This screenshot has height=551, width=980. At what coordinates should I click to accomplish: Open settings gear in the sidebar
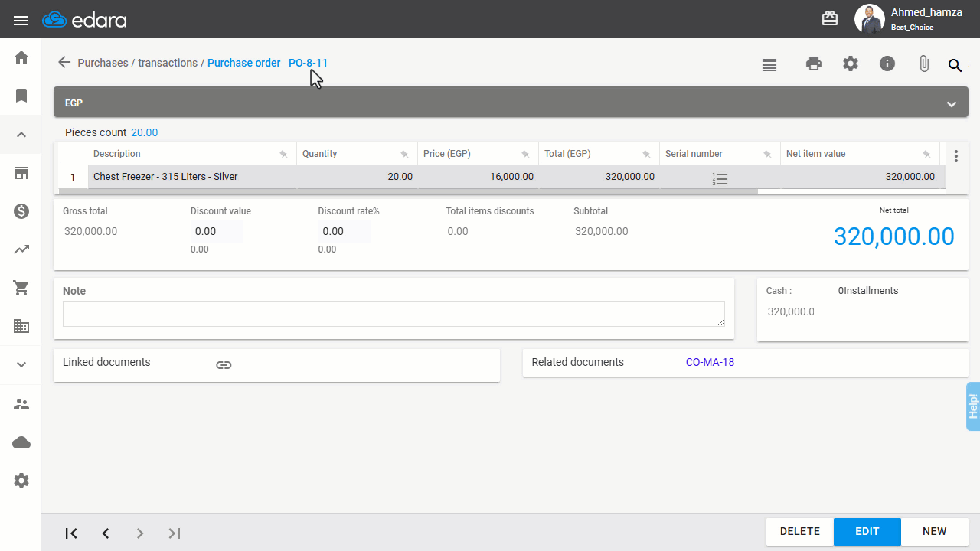pyautogui.click(x=21, y=481)
